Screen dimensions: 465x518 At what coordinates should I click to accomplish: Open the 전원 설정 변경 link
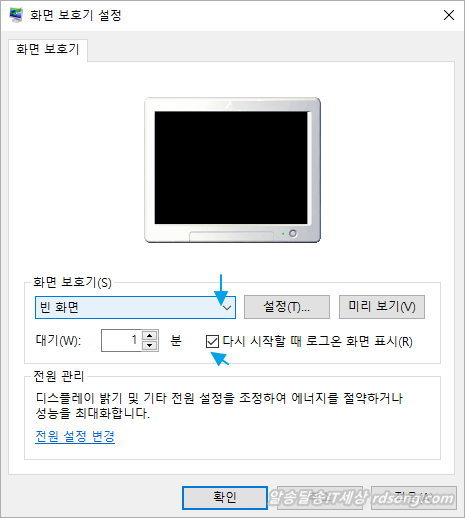pyautogui.click(x=75, y=436)
